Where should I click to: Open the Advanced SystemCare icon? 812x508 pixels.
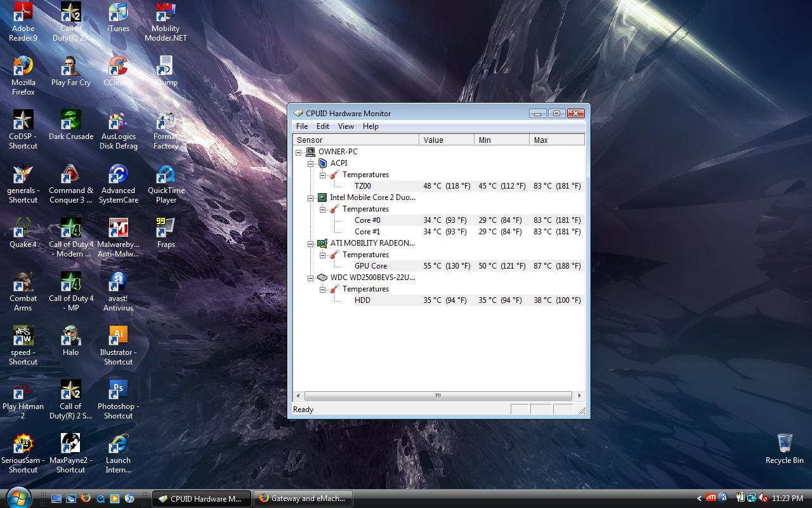pyautogui.click(x=118, y=184)
